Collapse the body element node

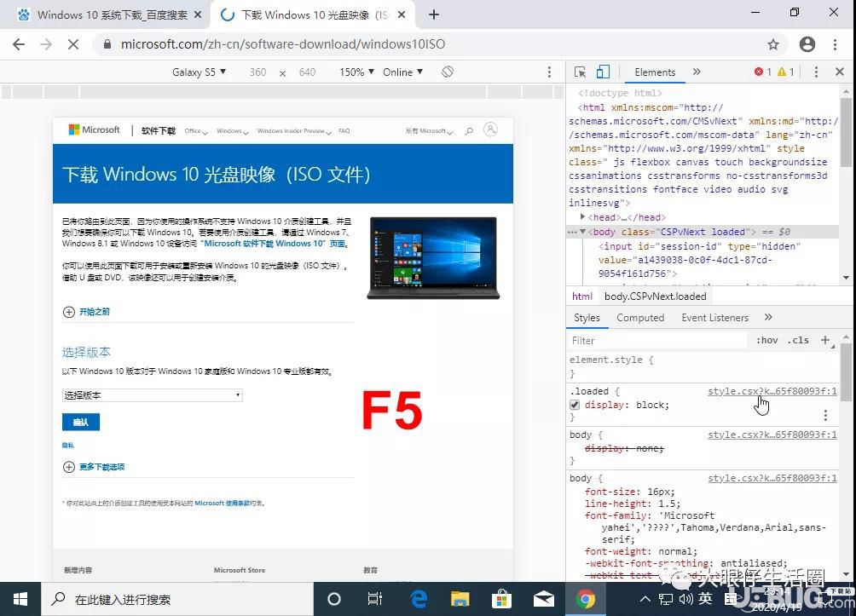pos(582,232)
